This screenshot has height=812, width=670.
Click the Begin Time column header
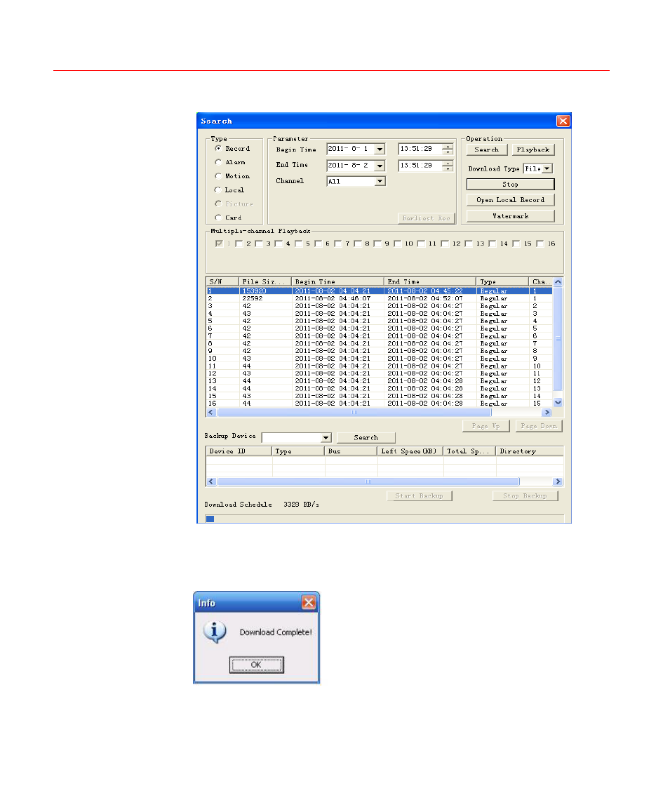pyautogui.click(x=337, y=281)
